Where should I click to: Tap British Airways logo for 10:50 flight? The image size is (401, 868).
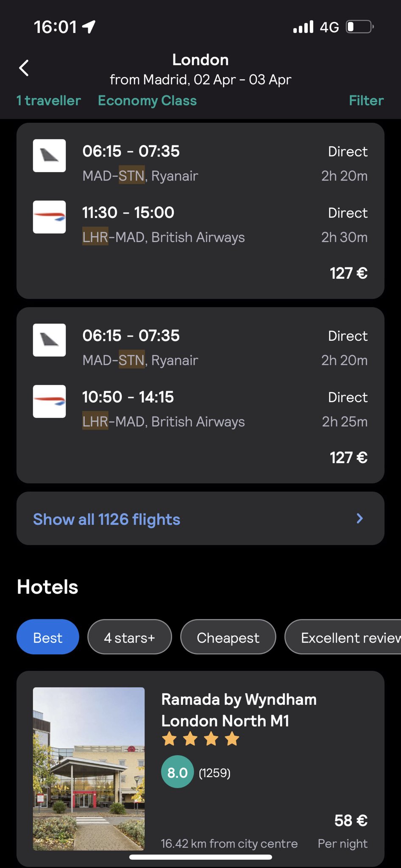[x=49, y=401]
